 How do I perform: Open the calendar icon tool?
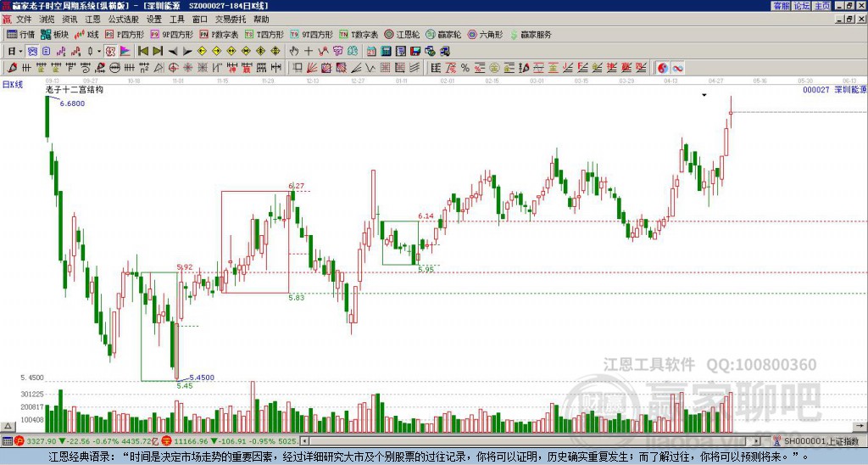point(371,52)
